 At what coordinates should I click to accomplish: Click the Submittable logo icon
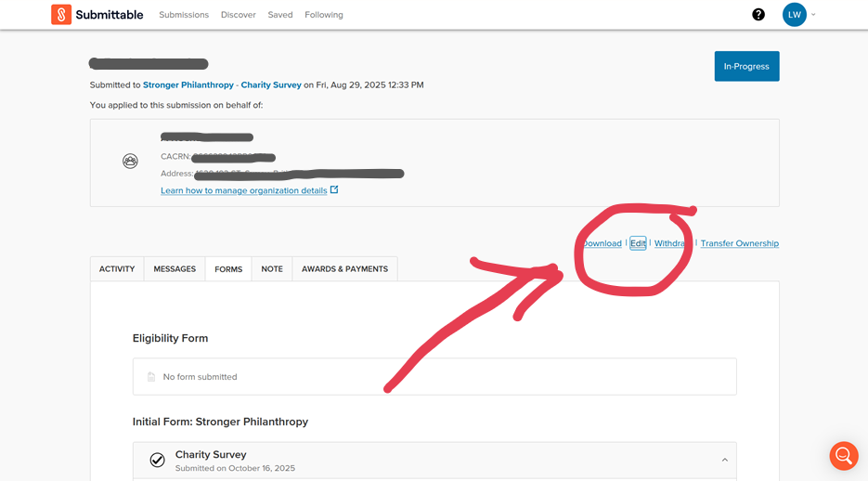61,15
